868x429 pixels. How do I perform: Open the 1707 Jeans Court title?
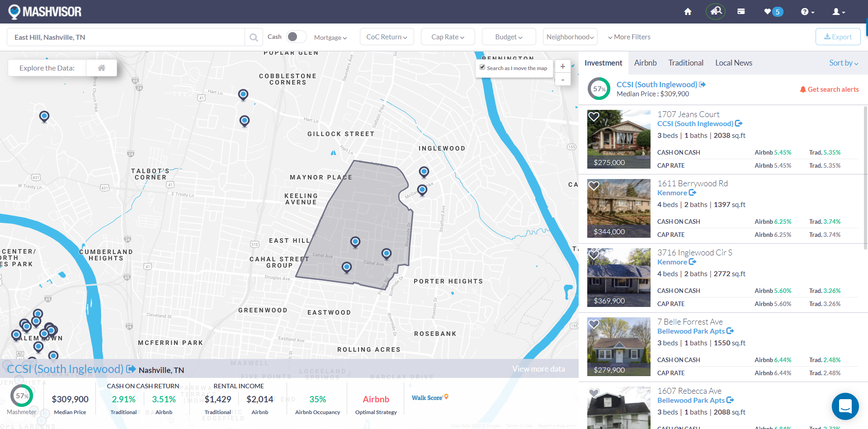click(x=688, y=114)
